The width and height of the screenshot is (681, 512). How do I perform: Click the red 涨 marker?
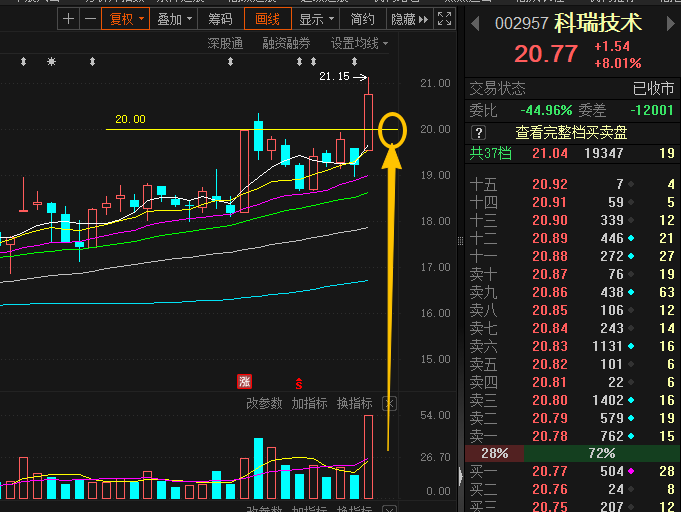[x=244, y=382]
